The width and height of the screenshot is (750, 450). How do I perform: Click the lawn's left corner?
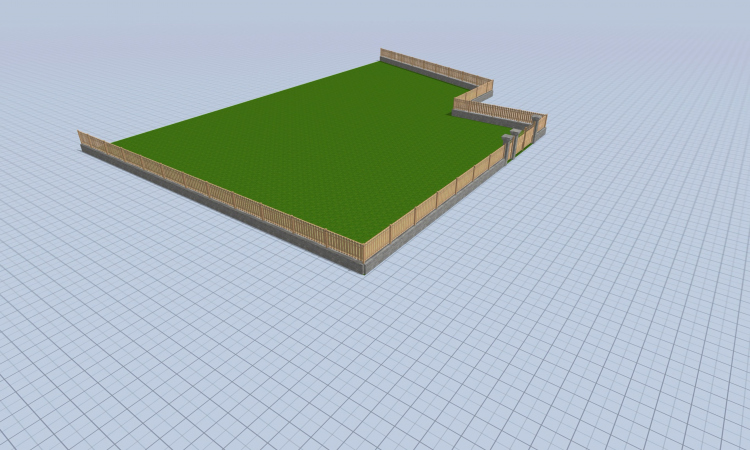[113, 143]
